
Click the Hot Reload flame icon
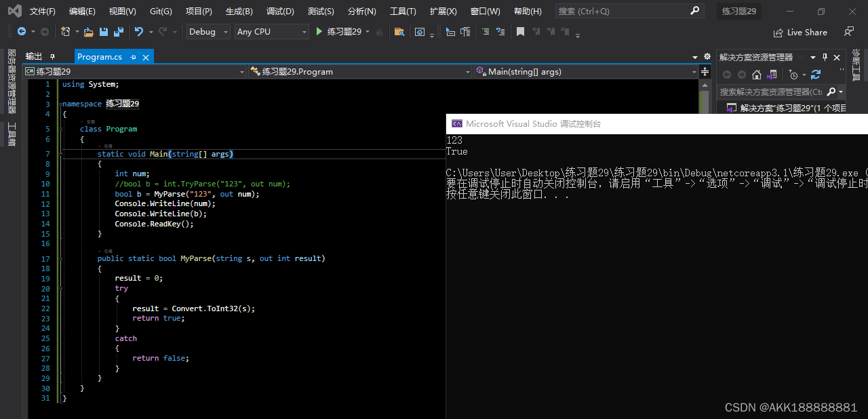pos(379,32)
